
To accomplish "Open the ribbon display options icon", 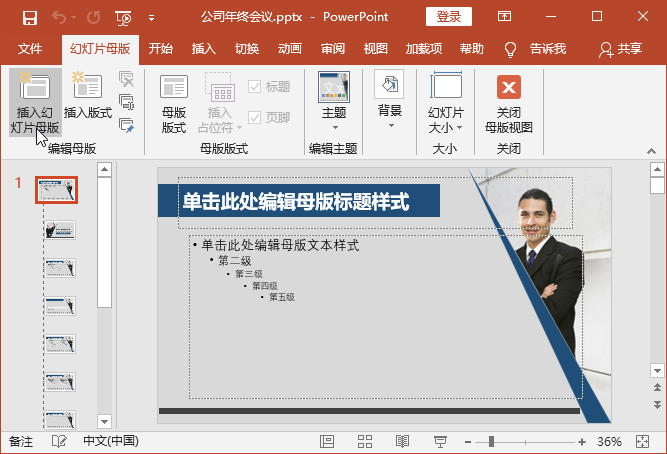I will click(505, 17).
